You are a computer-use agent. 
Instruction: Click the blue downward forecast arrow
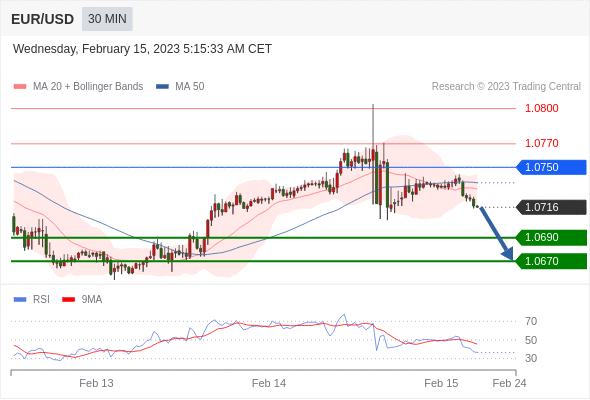(496, 233)
